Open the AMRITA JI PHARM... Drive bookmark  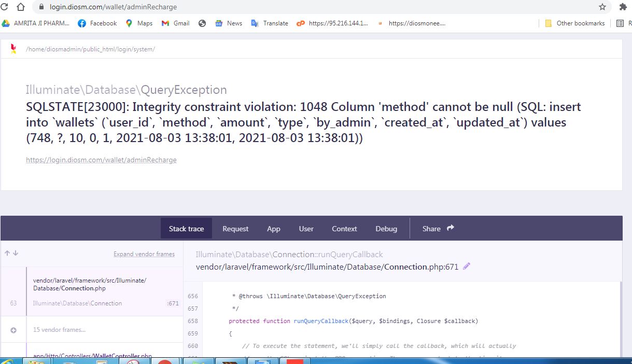click(x=36, y=23)
